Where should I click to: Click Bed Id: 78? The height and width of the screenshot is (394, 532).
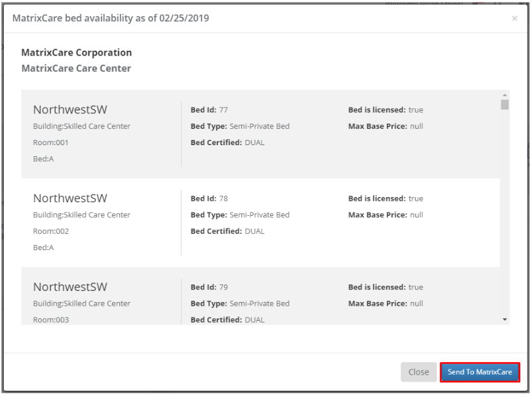pyautogui.click(x=209, y=198)
